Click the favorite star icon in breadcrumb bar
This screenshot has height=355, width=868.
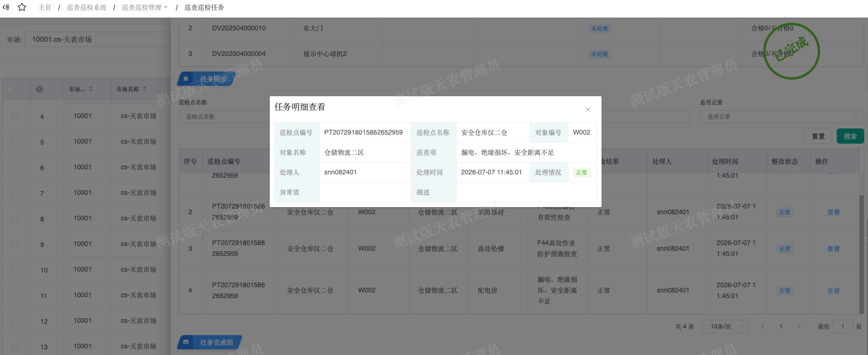pos(22,7)
